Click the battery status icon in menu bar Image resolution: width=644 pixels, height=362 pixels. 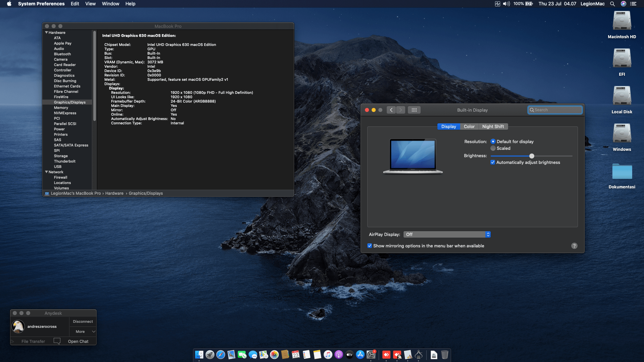tap(529, 4)
